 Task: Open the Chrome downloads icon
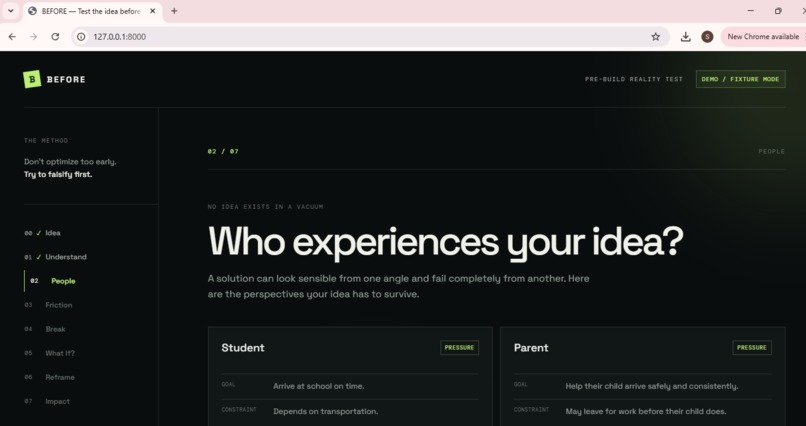[685, 36]
